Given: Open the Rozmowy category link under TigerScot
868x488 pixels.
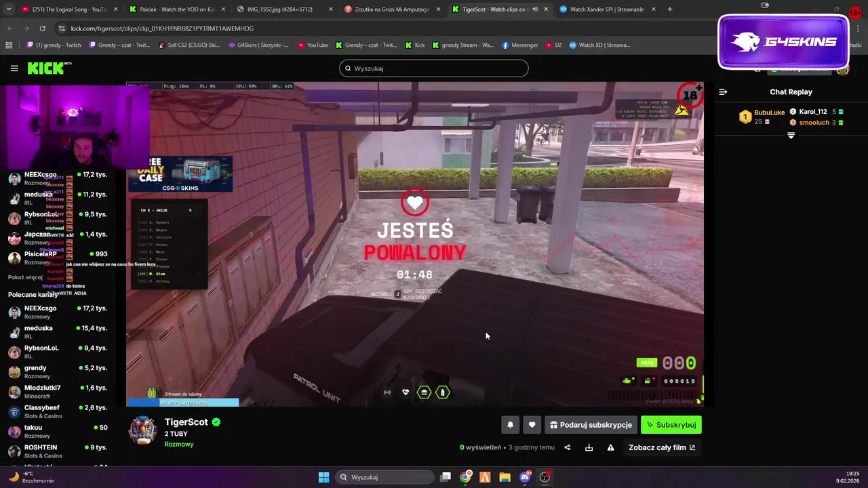Looking at the screenshot, I should (x=179, y=445).
